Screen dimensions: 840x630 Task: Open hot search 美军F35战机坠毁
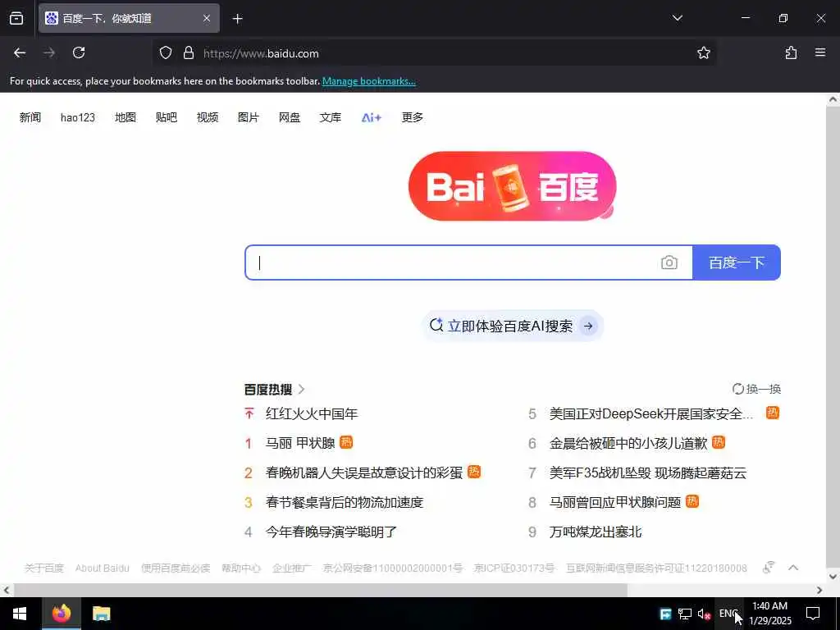coord(648,472)
